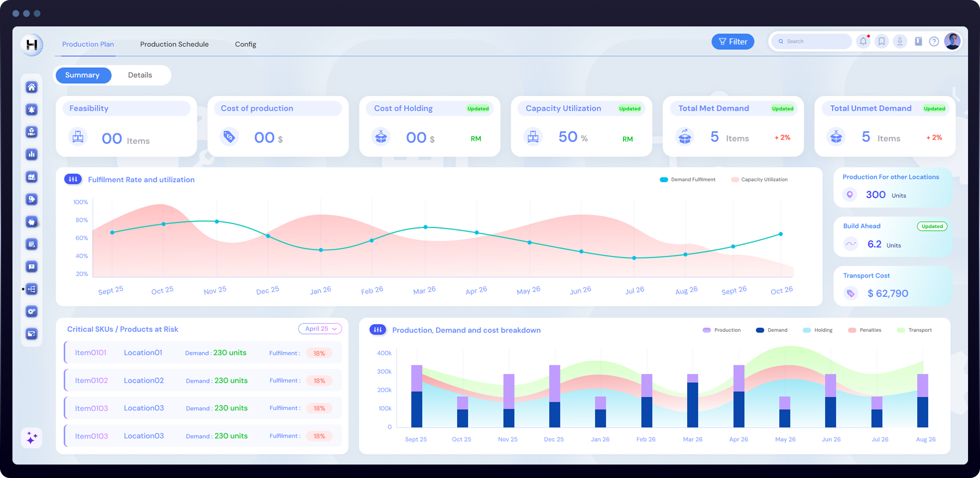
Task: Select the bar chart analytics icon in sidebar
Action: coord(32,155)
